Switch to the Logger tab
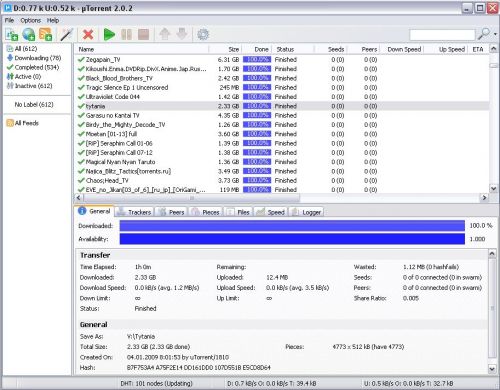Image resolution: width=500 pixels, height=390 pixels. pyautogui.click(x=306, y=212)
